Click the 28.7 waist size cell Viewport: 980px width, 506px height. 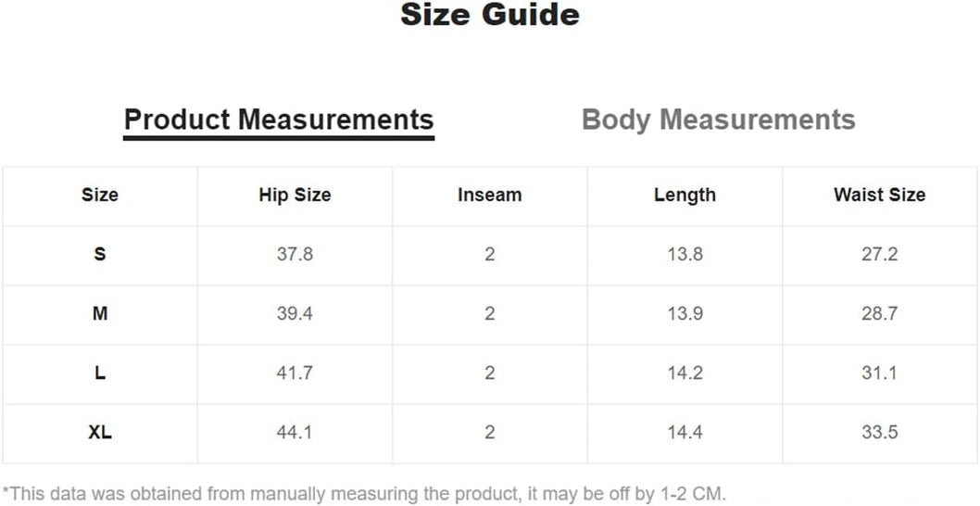[x=879, y=313]
